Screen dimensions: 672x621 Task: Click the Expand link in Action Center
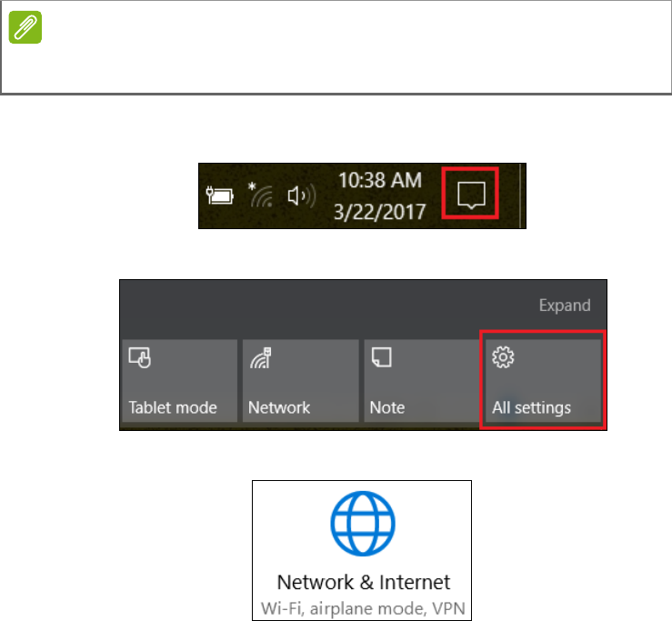[x=565, y=305]
